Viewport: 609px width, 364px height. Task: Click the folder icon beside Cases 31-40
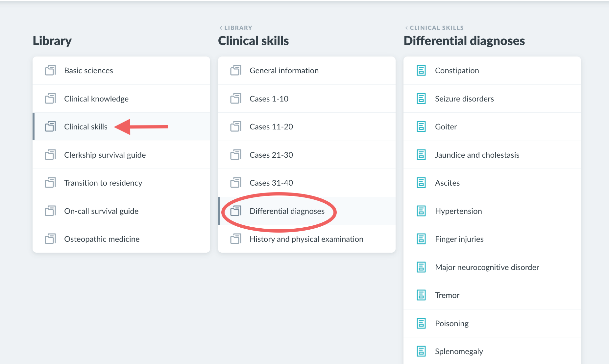tap(236, 183)
